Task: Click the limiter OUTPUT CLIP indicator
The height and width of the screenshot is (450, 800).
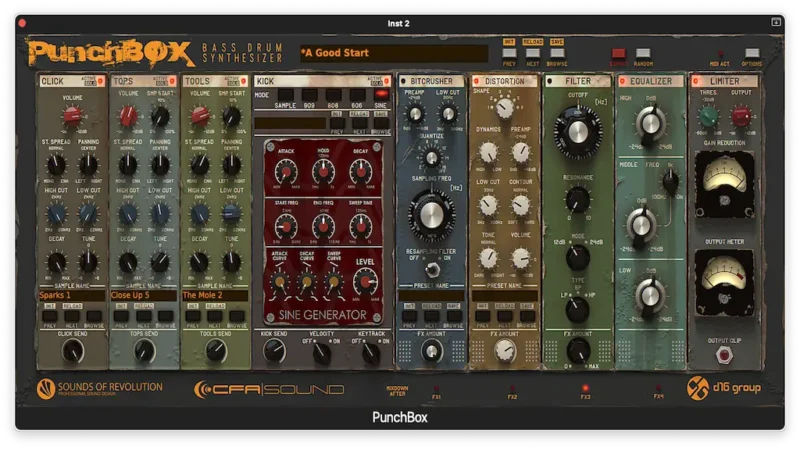Action: click(x=724, y=355)
